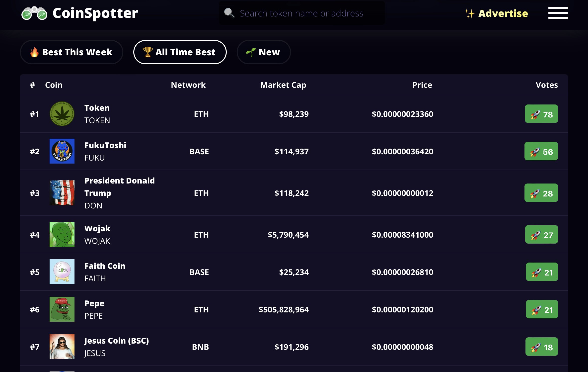588x372 pixels.
Task: Click the WOJAK ticker symbol
Action: click(x=97, y=241)
